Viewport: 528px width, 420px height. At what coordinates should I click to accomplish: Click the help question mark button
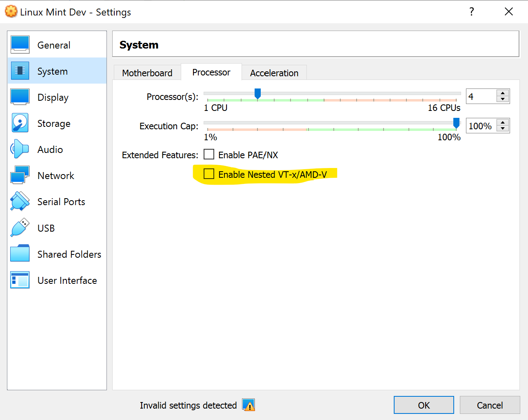(472, 11)
